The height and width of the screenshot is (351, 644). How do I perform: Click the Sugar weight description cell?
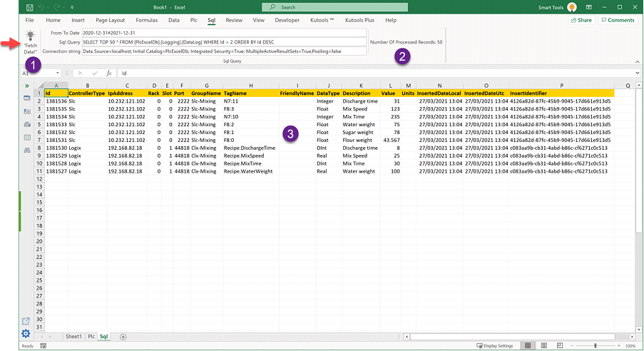(x=361, y=133)
